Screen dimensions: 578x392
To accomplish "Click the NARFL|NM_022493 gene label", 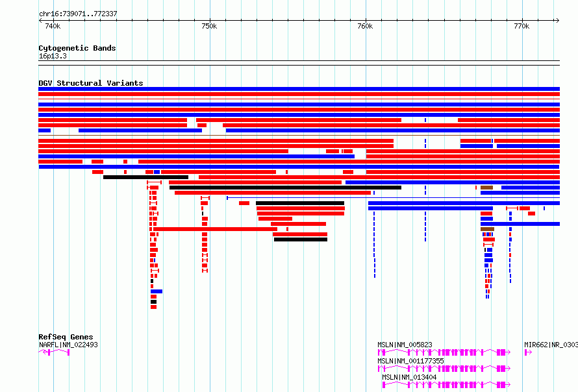I will coord(68,345).
